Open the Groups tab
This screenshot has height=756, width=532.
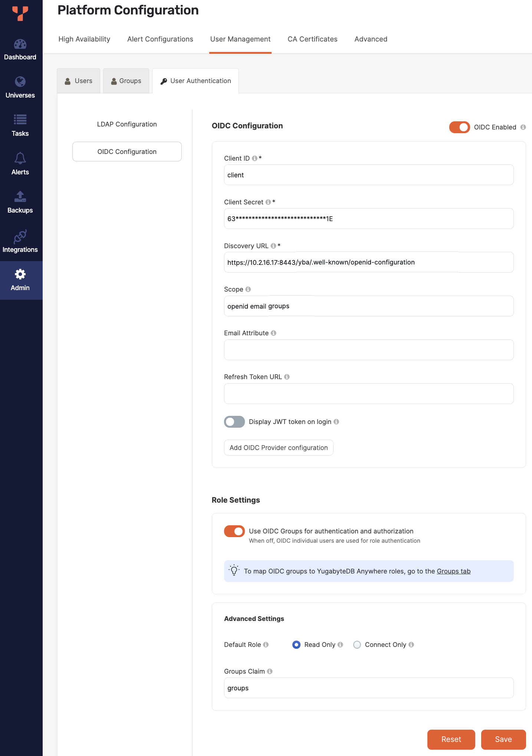pos(126,81)
